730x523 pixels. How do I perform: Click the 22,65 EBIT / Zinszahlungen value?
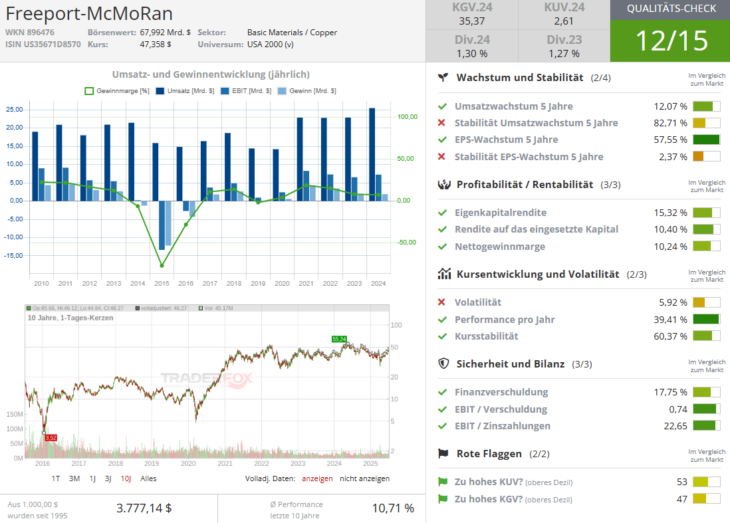pos(675,426)
